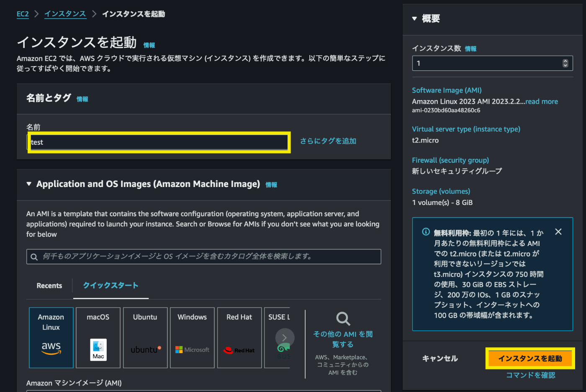
Task: Select the Amazon Linux AMI tile
Action: (51, 338)
